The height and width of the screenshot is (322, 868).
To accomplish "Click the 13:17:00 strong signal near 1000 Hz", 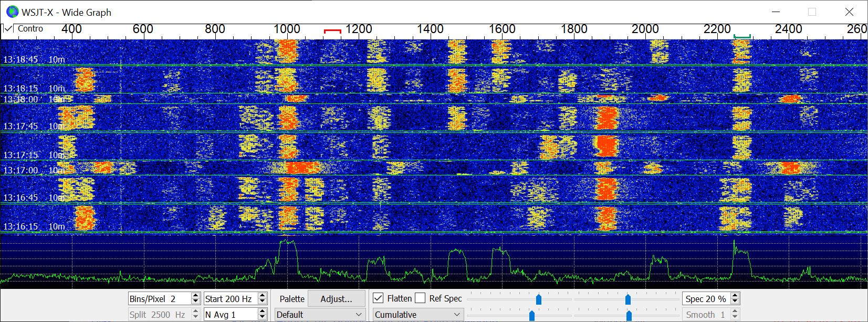I will [302, 168].
